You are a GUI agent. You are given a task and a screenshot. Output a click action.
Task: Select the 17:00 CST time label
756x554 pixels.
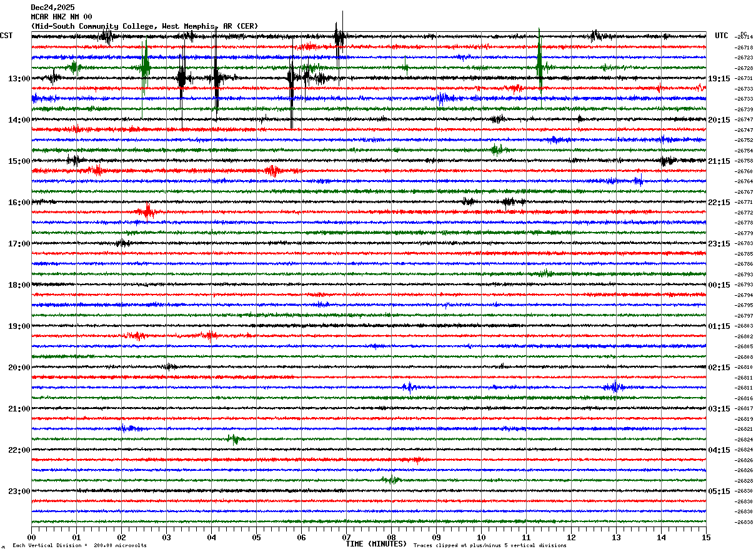click(19, 244)
